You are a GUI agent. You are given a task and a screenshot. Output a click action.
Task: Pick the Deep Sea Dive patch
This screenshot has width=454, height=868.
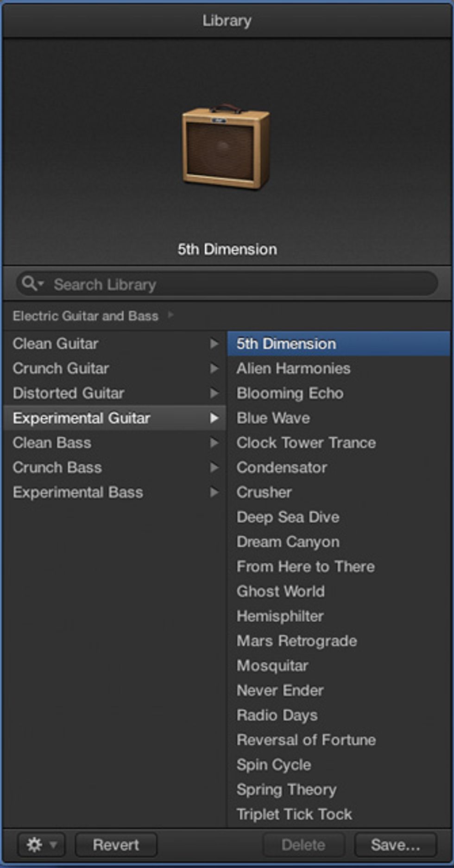pyautogui.click(x=288, y=517)
